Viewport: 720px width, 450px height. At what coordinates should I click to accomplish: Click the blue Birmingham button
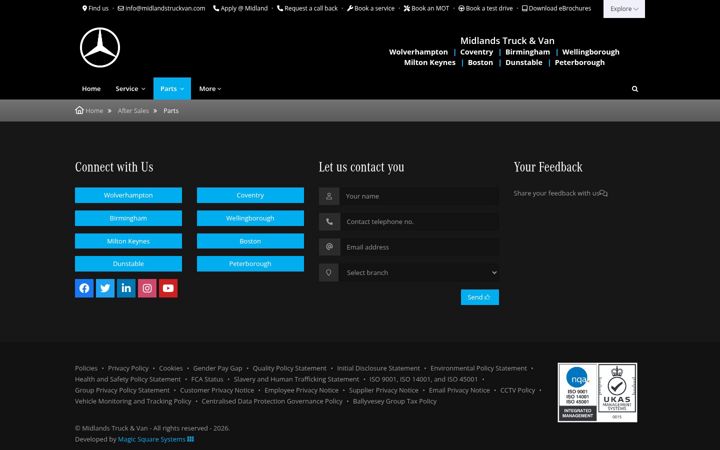(128, 218)
